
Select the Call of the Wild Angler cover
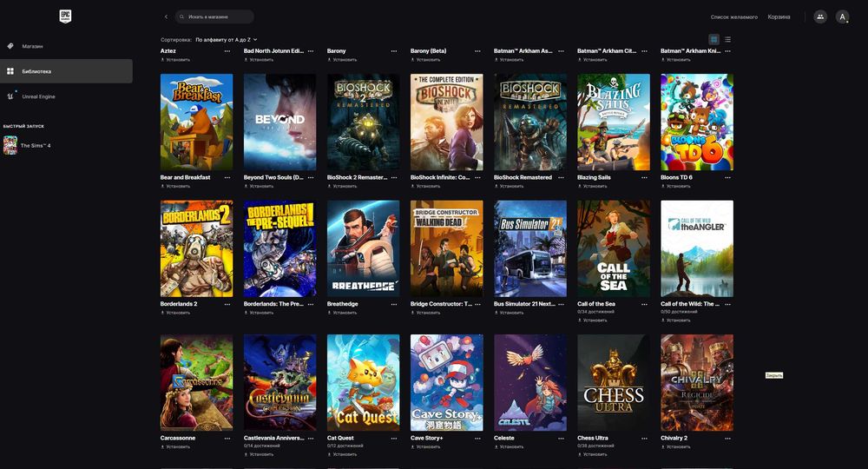pyautogui.click(x=697, y=248)
